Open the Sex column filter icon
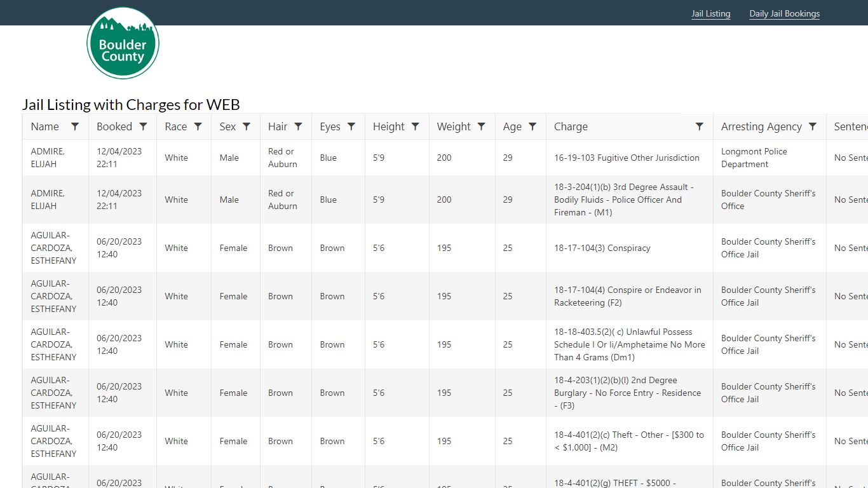 247,126
